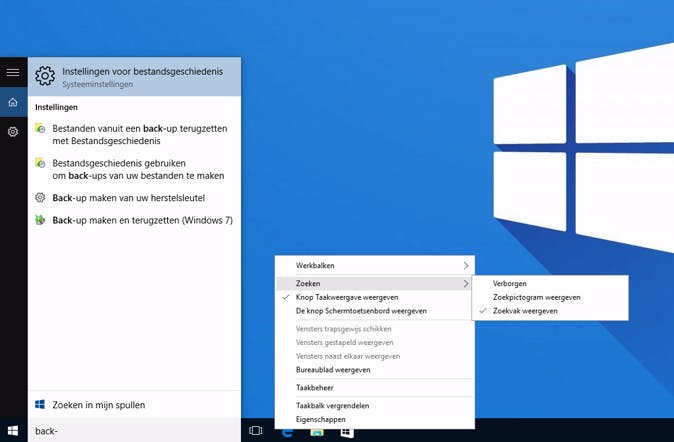Click the gear icon of Instellingen voor bestandsgeschiedenis
Image resolution: width=674 pixels, height=442 pixels.
click(45, 76)
